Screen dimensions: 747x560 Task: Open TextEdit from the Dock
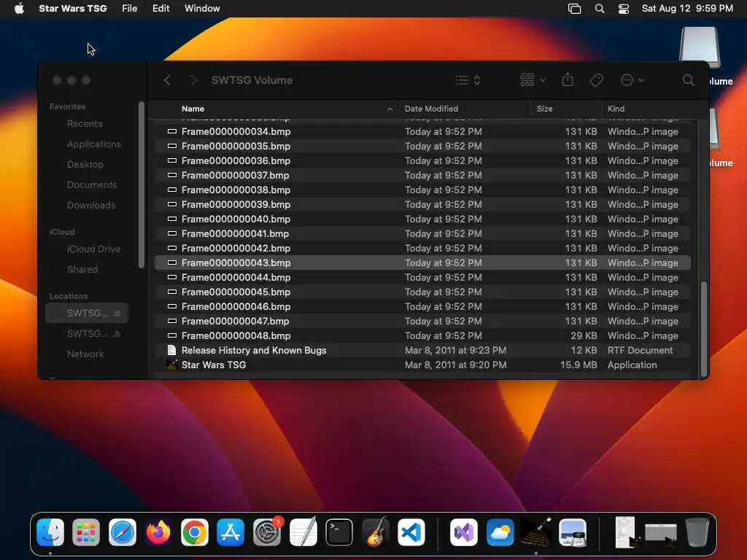[303, 532]
